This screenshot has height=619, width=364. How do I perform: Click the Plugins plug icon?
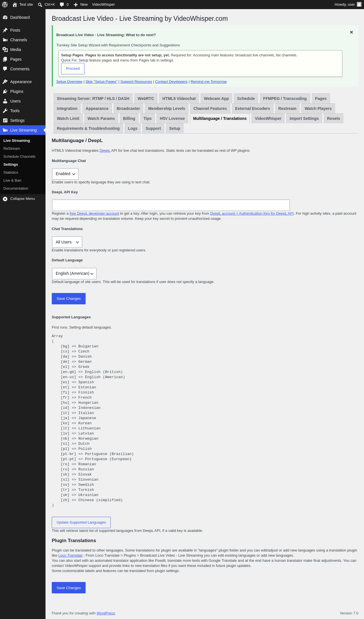click(x=5, y=91)
